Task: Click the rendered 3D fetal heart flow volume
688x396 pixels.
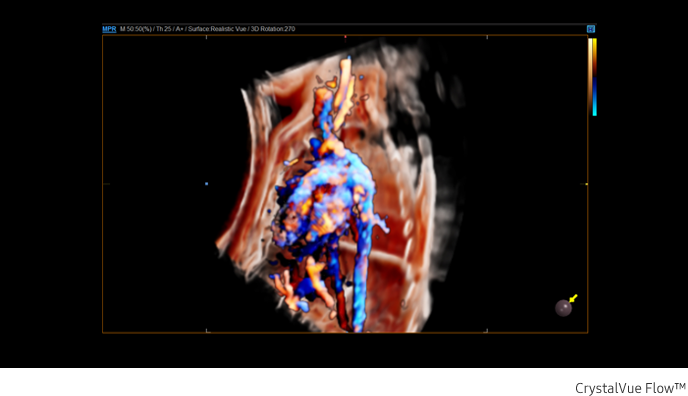Action: pyautogui.click(x=331, y=193)
